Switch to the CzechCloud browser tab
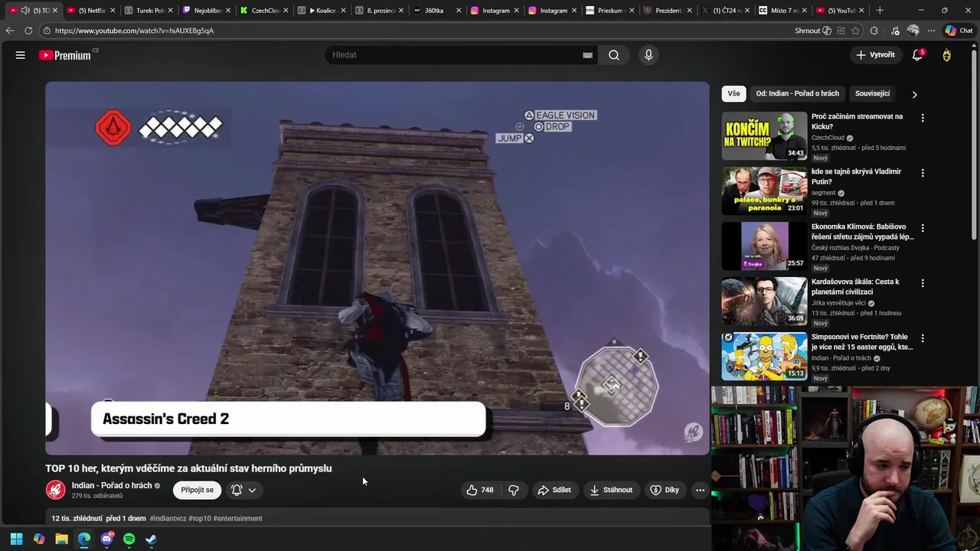Image resolution: width=980 pixels, height=551 pixels. 264,10
